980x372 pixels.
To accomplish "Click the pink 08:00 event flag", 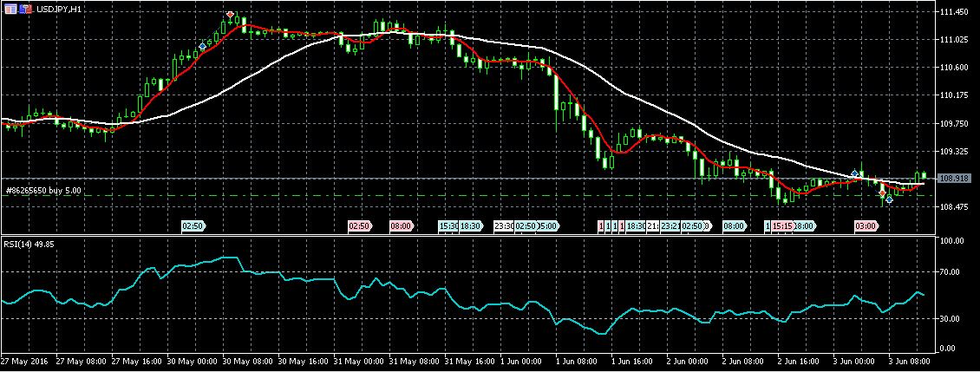I will [401, 225].
